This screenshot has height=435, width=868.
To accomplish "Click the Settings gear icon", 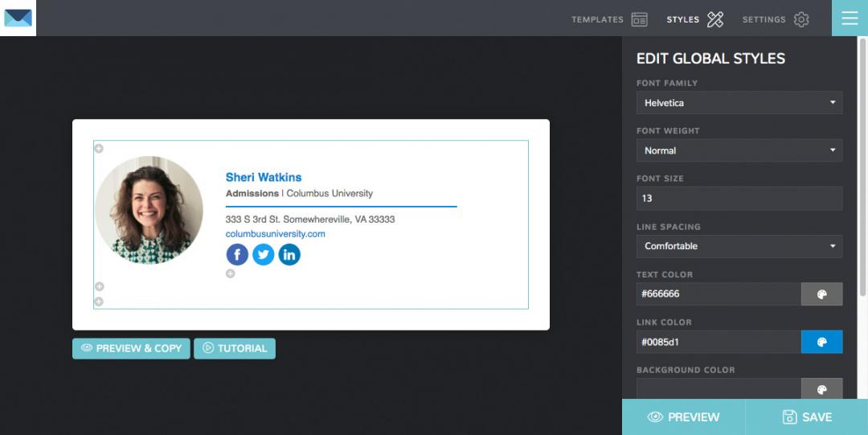I will [x=801, y=19].
